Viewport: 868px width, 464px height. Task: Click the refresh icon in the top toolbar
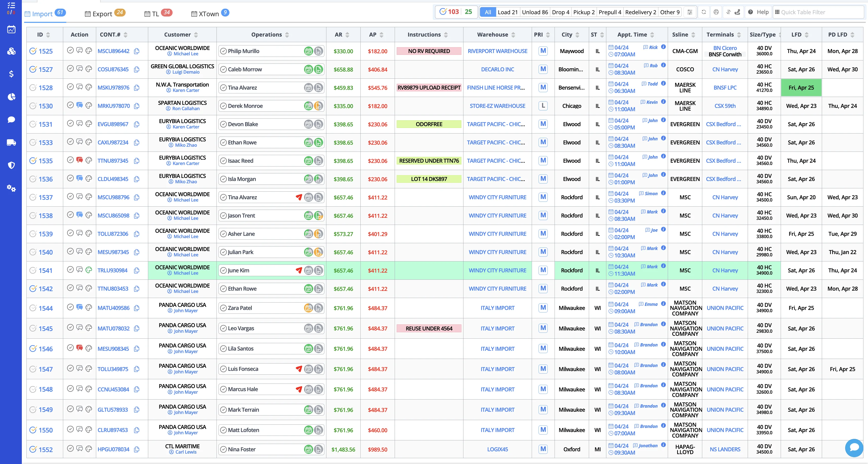click(704, 12)
